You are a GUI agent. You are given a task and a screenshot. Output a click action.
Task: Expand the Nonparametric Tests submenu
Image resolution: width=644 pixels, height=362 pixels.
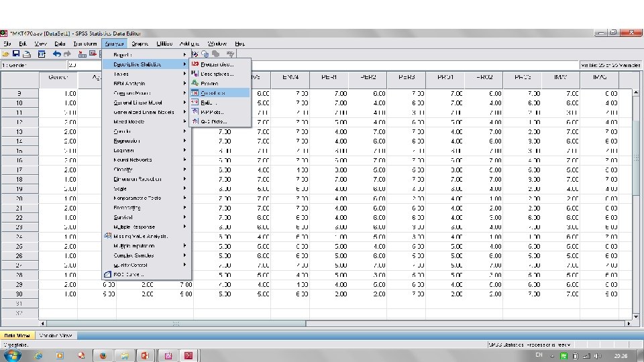tap(146, 198)
